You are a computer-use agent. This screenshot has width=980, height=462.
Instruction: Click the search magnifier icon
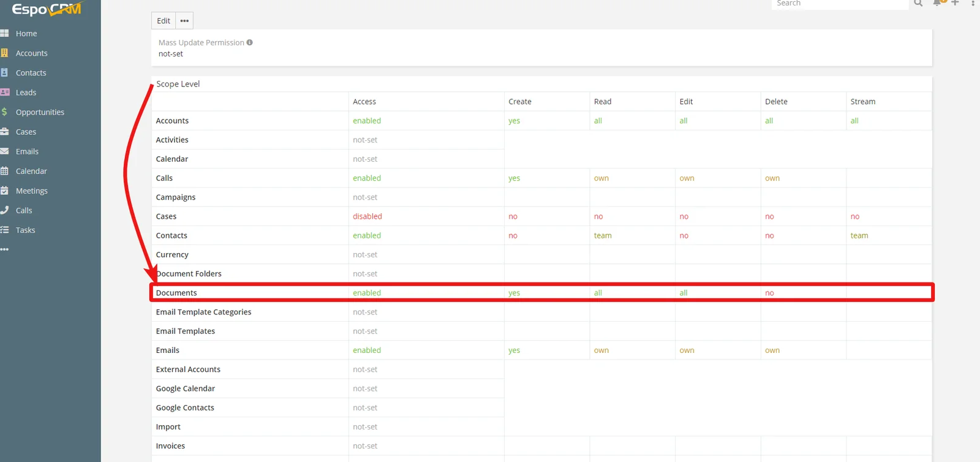click(x=918, y=3)
